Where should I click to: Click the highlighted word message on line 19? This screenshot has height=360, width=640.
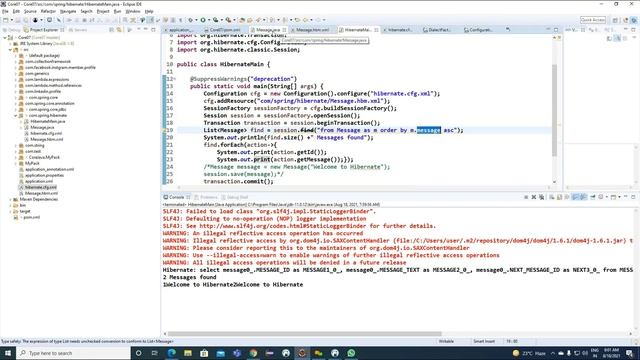point(429,130)
